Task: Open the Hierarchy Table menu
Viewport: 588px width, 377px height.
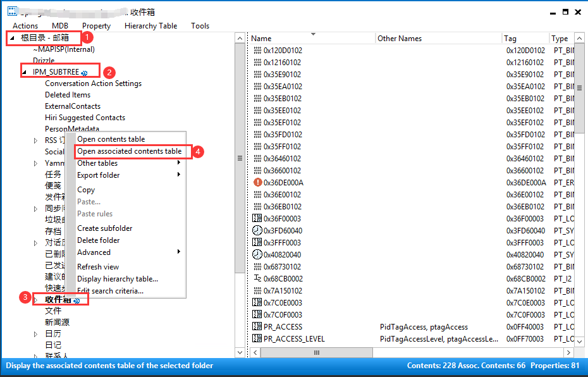Action: (150, 26)
